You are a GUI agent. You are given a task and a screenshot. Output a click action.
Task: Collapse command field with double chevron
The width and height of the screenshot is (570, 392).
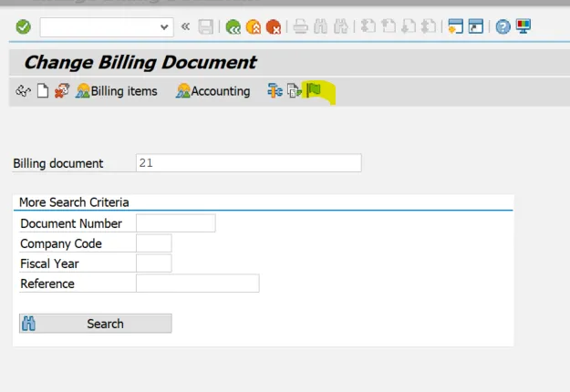(x=185, y=26)
